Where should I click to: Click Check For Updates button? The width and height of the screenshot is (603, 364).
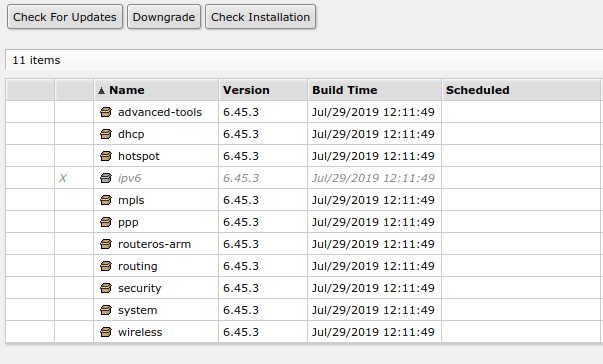(65, 17)
